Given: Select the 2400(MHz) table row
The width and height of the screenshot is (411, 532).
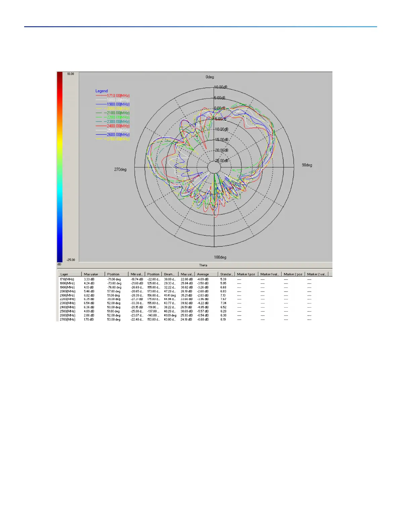Looking at the screenshot, I should click(195, 307).
